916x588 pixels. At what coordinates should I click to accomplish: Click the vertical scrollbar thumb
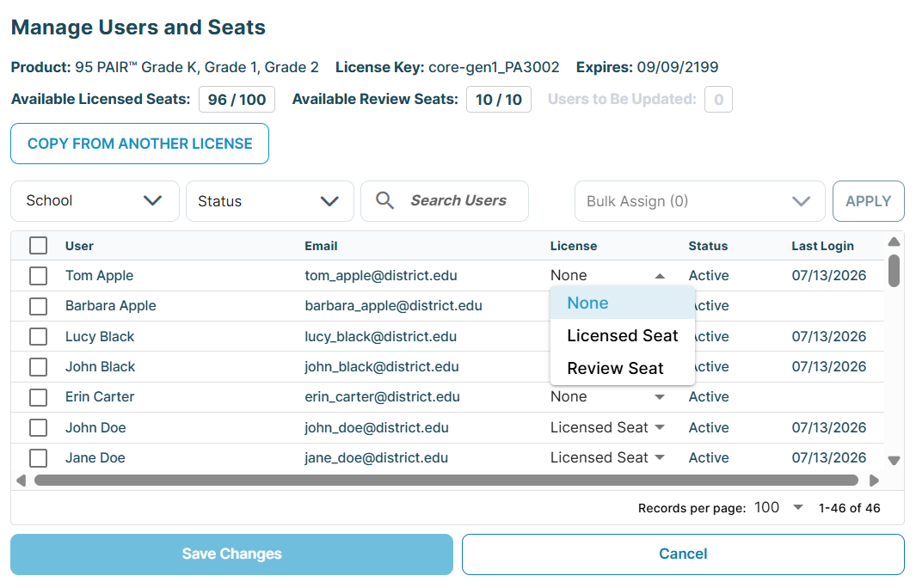point(894,271)
